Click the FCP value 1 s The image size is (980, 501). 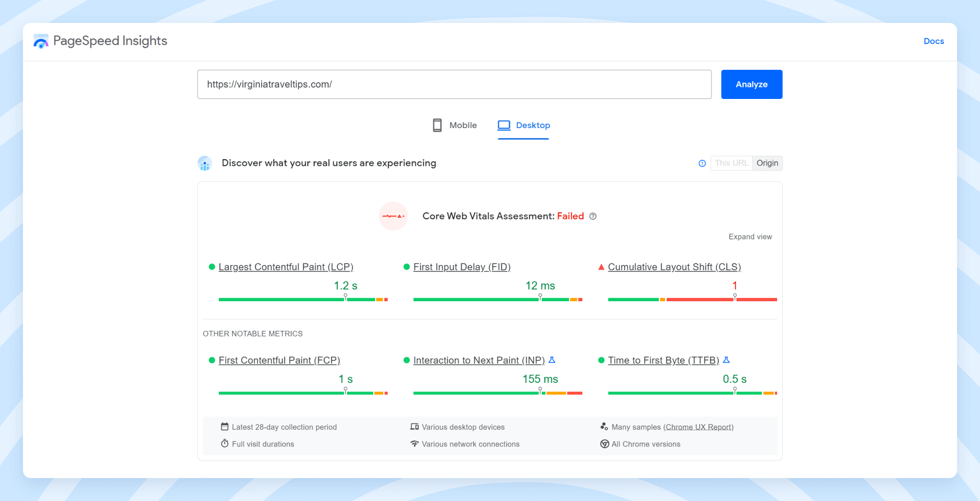point(345,379)
